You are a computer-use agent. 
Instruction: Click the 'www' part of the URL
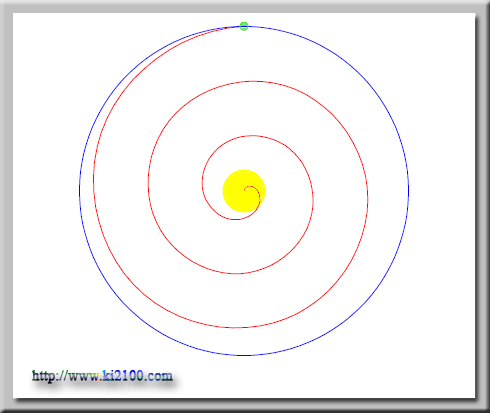[83, 377]
